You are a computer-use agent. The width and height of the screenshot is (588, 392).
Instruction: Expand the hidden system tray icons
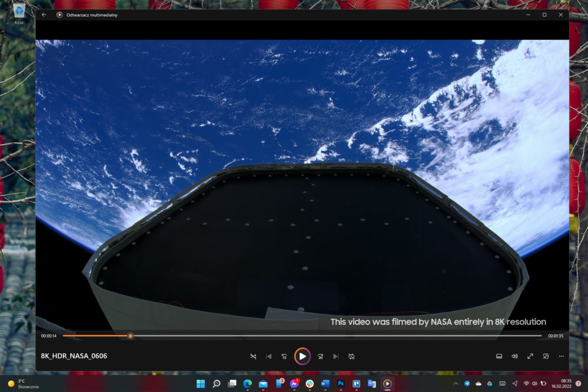coord(456,383)
